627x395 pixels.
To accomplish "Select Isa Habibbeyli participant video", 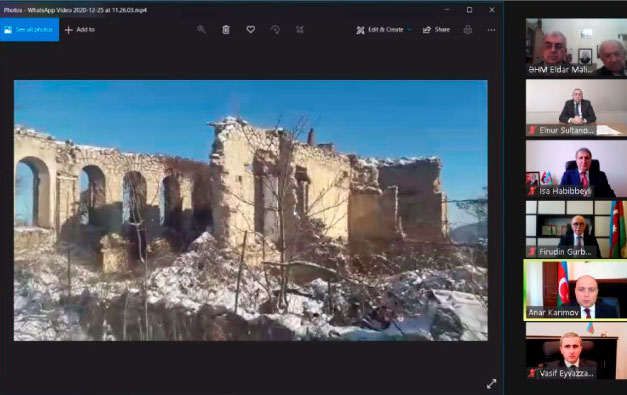I will [576, 169].
